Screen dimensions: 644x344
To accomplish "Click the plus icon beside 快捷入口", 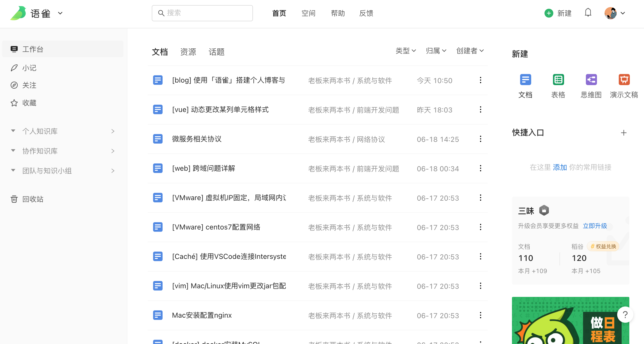I will [x=624, y=133].
